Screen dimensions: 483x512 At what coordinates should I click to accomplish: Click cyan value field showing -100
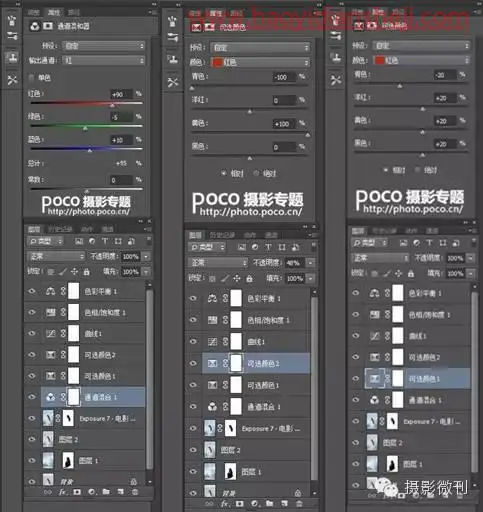click(284, 77)
